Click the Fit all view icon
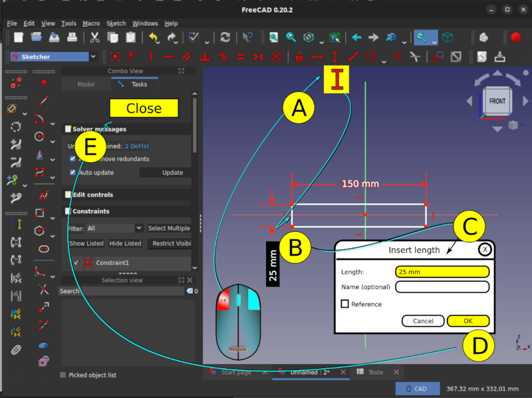This screenshot has height=398, width=532. (273, 37)
